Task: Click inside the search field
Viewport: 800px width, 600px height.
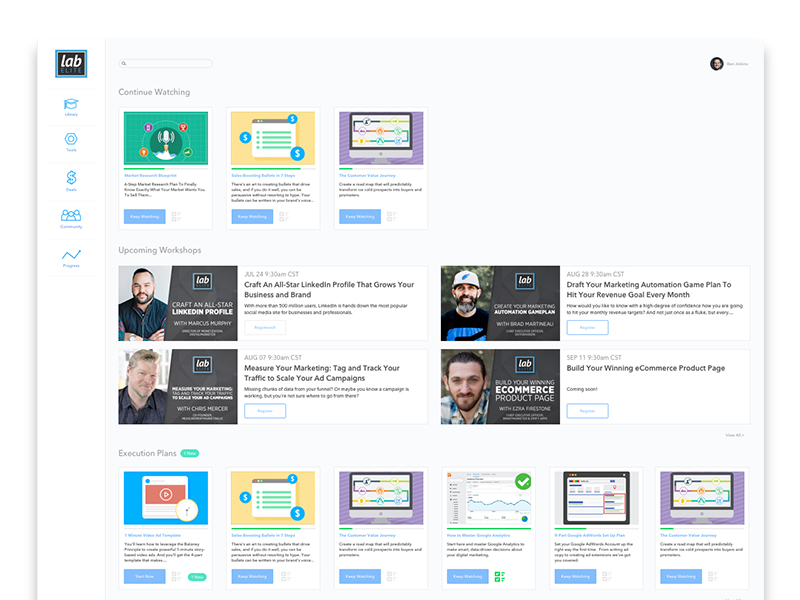Action: coord(165,64)
